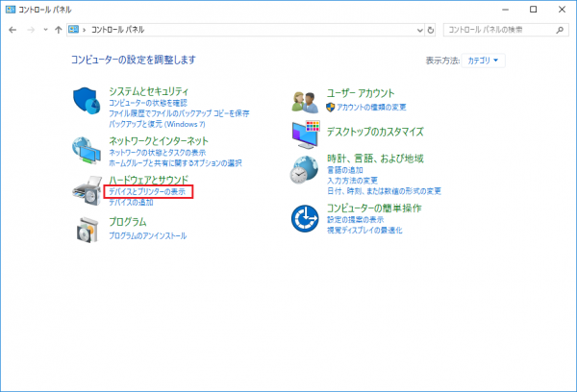Go up one level with up arrow
The height and width of the screenshot is (392, 577).
59,30
